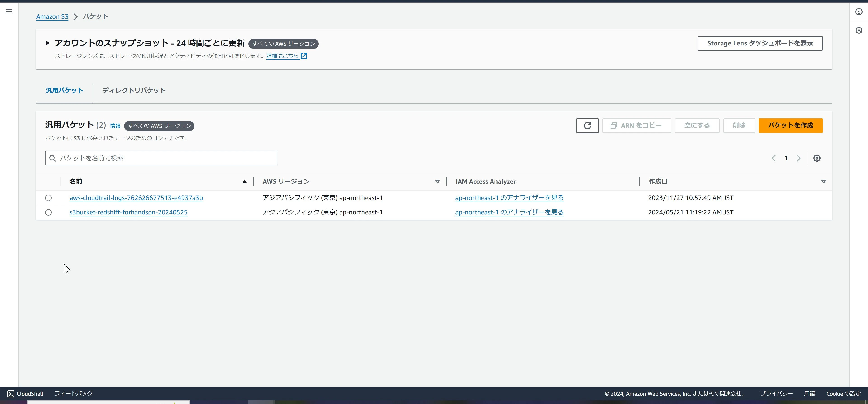This screenshot has width=868, height=404.
Task: Go to next page of buckets
Action: click(x=799, y=158)
